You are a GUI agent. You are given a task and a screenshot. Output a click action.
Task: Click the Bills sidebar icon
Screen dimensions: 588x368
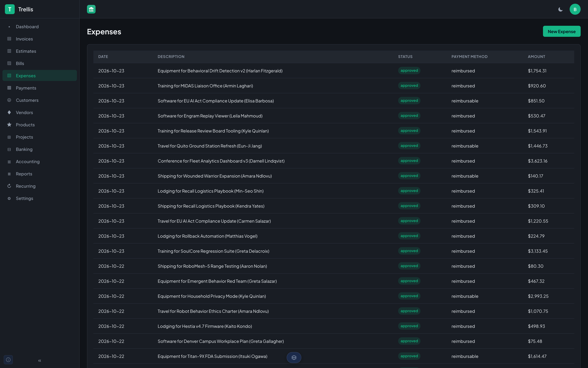coord(9,63)
